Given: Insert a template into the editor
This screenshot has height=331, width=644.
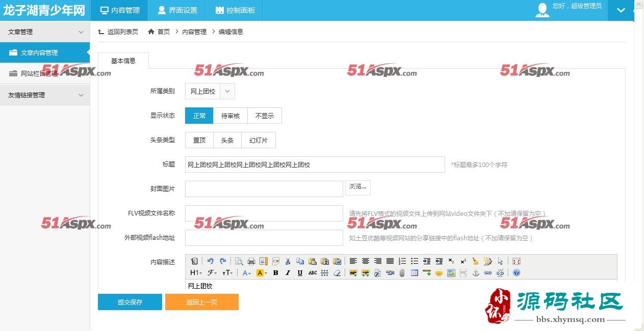Looking at the screenshot, I should (x=264, y=261).
